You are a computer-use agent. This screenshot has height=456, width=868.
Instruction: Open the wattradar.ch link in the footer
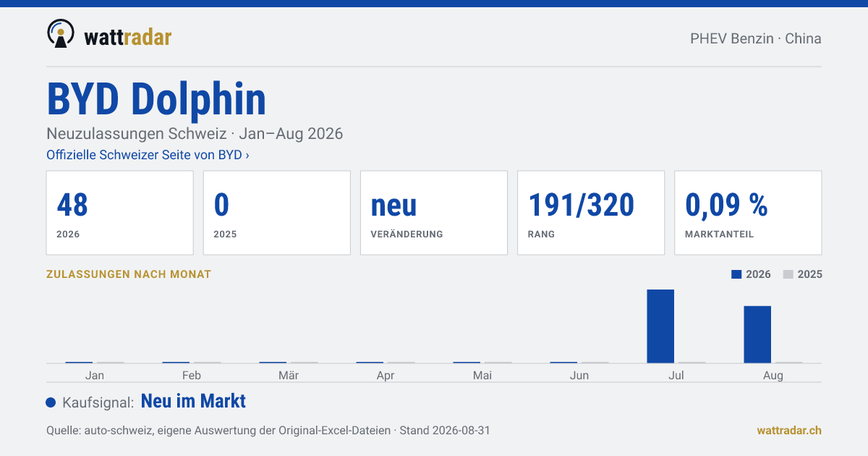click(789, 430)
